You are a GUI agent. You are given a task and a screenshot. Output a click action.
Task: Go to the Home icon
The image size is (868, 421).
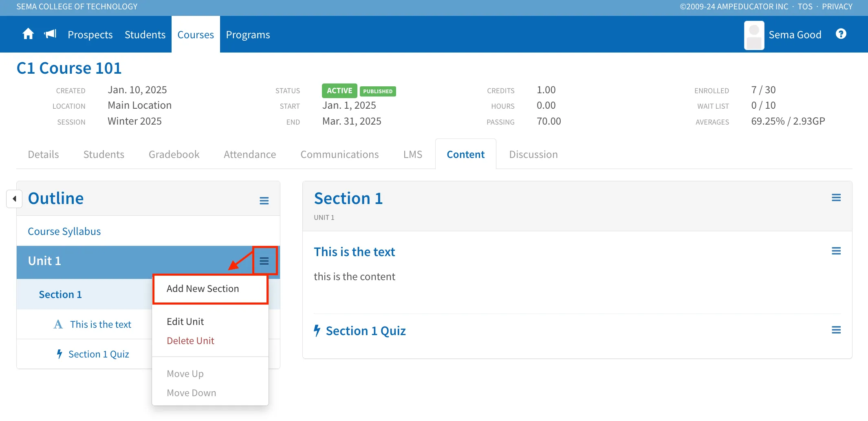pyautogui.click(x=28, y=34)
